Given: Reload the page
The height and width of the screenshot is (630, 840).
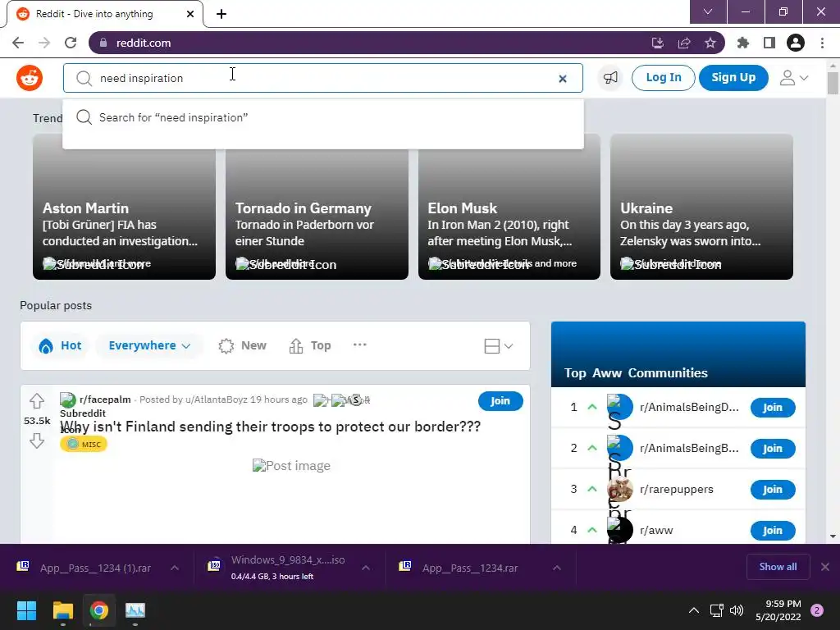Looking at the screenshot, I should coord(71,43).
